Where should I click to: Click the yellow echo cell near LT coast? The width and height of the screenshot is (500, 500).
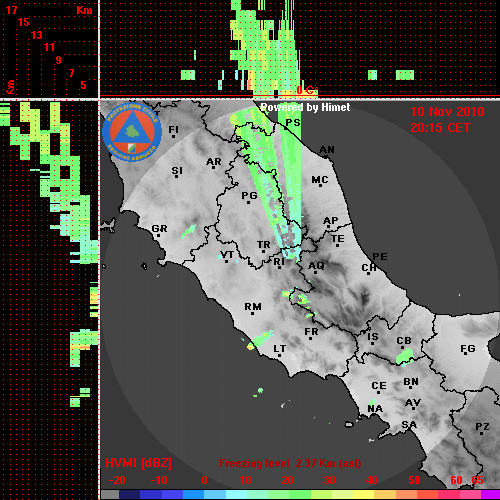pos(251,347)
